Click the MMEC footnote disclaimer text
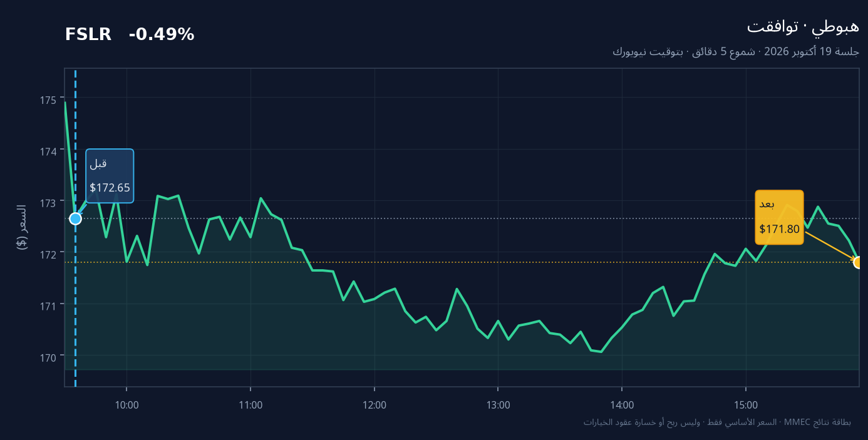 click(717, 422)
